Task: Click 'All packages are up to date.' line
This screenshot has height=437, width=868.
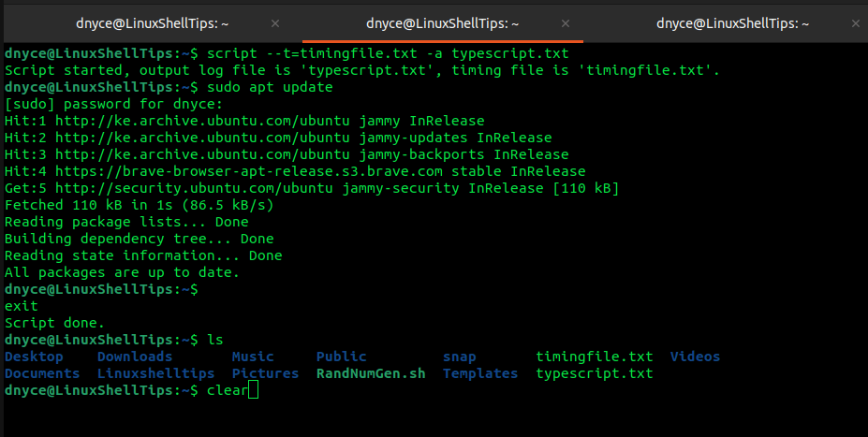Action: click(122, 272)
